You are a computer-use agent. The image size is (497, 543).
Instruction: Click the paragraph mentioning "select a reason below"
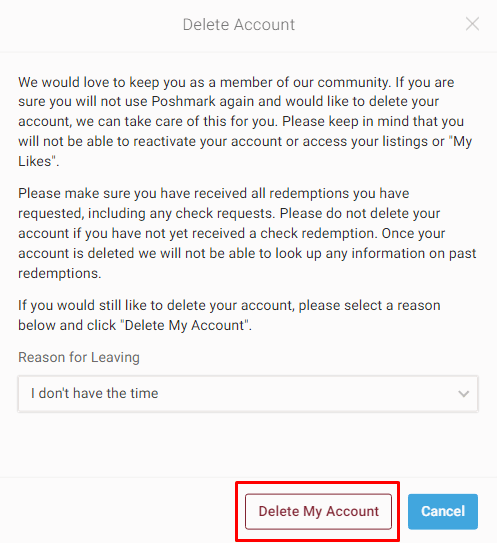pos(229,315)
